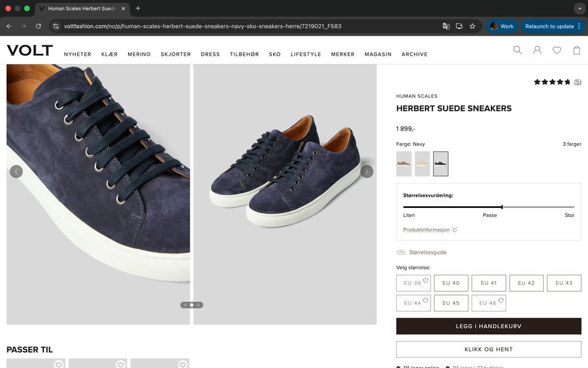Image resolution: width=588 pixels, height=368 pixels.
Task: Favorite the third Passer til item heart
Action: pos(183,364)
